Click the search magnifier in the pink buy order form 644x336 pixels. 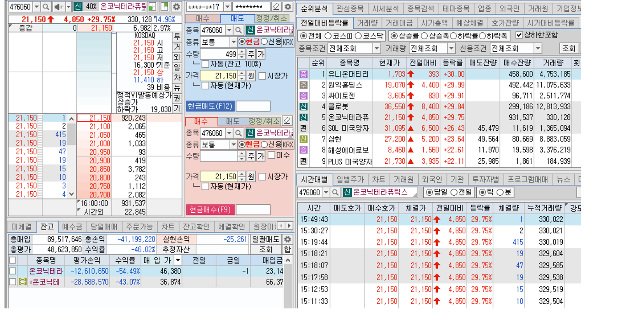239,133
